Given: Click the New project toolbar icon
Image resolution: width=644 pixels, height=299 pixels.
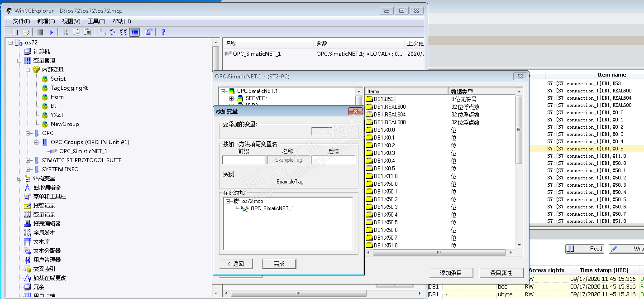Looking at the screenshot, I should coord(14,32).
